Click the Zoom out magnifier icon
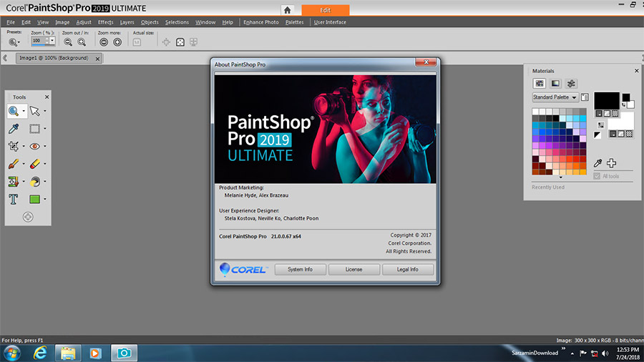Screen dimensions: 644x362 tap(68, 42)
